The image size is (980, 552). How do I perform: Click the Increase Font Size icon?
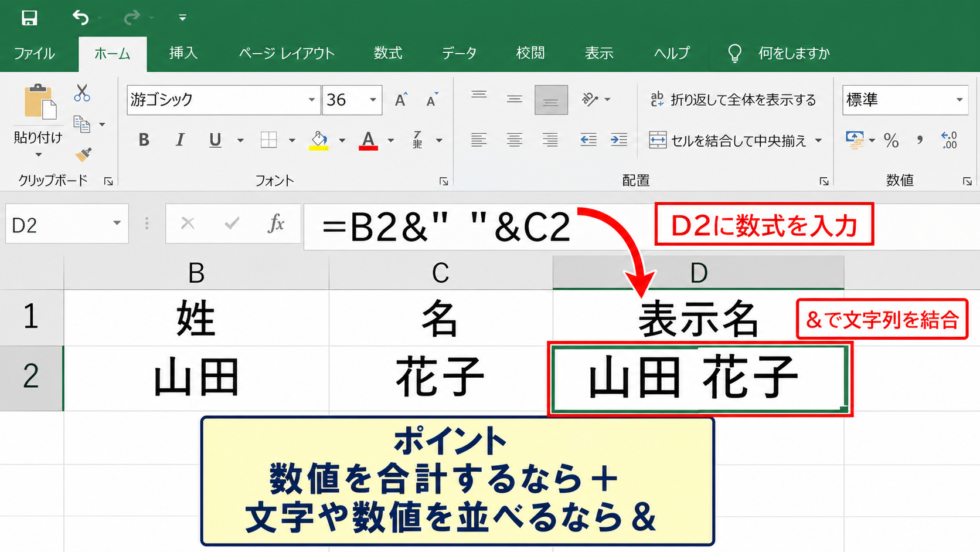401,100
